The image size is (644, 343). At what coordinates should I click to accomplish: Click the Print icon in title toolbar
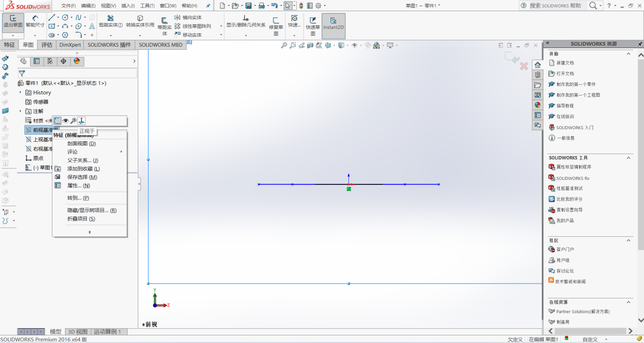[261, 6]
